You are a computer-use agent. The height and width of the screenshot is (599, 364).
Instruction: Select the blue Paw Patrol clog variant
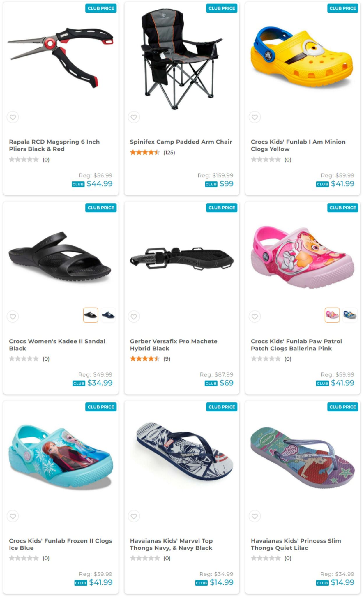coord(350,315)
